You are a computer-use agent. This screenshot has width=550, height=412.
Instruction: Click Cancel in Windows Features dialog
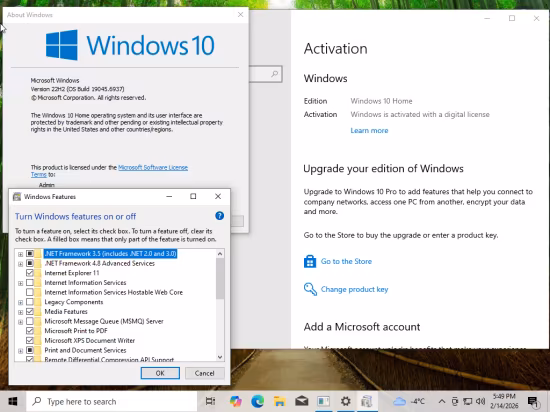(x=204, y=373)
